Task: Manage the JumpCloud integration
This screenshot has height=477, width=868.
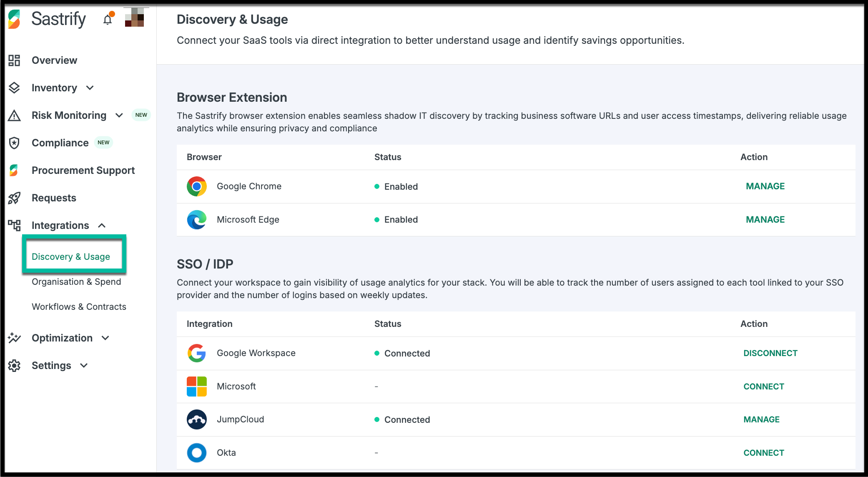Action: pyautogui.click(x=761, y=419)
